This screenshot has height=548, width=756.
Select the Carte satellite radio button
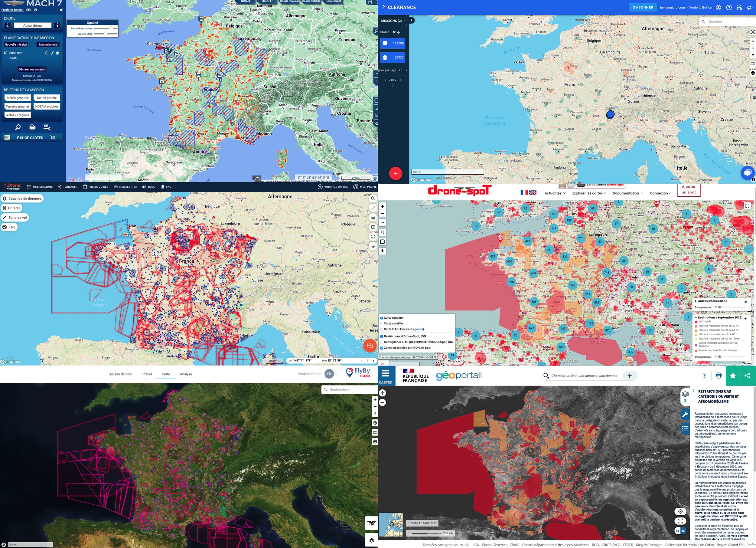(382, 323)
